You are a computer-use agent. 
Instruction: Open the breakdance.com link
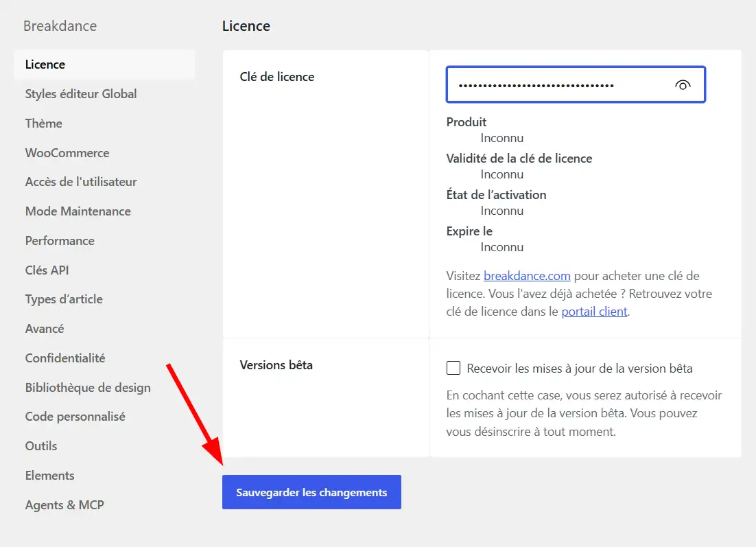click(527, 276)
